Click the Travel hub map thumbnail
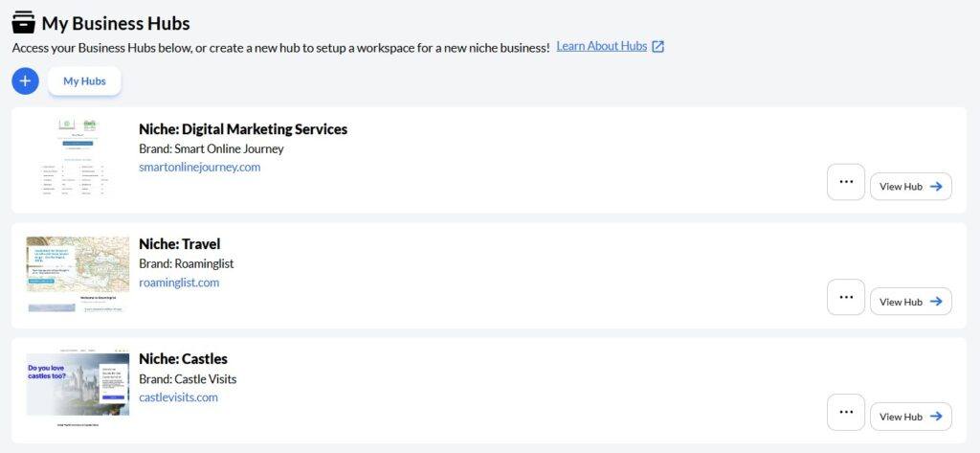Screen dimensions: 980x453 (78, 274)
